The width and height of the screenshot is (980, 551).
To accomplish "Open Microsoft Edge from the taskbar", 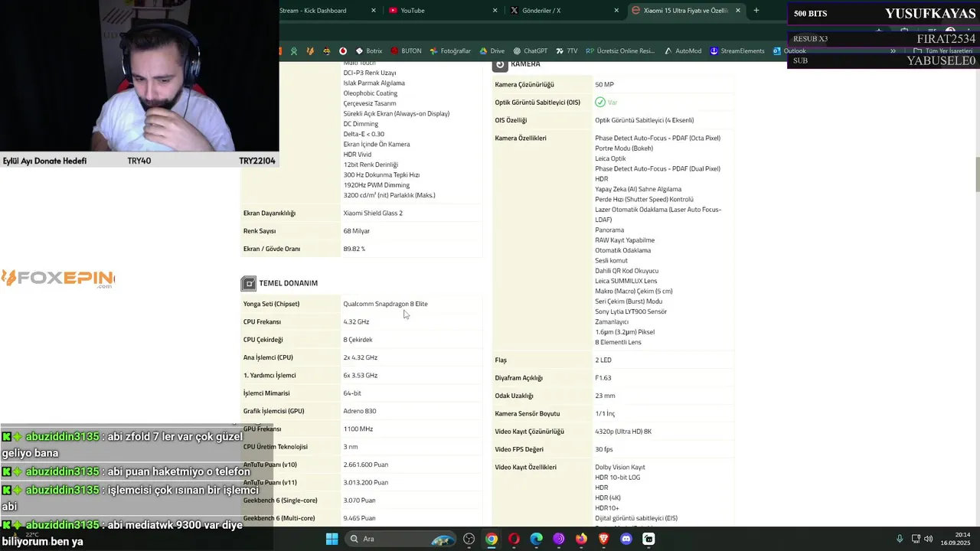I will tap(537, 539).
